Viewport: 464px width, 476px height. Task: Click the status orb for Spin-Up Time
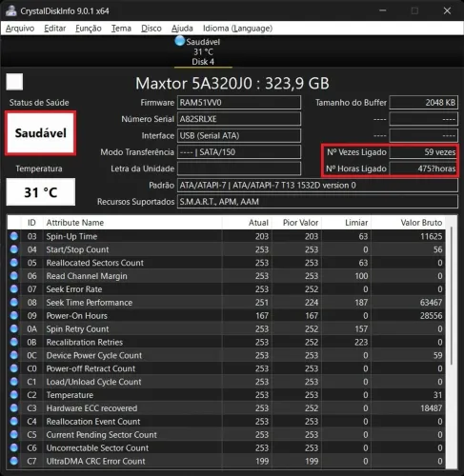coord(14,236)
